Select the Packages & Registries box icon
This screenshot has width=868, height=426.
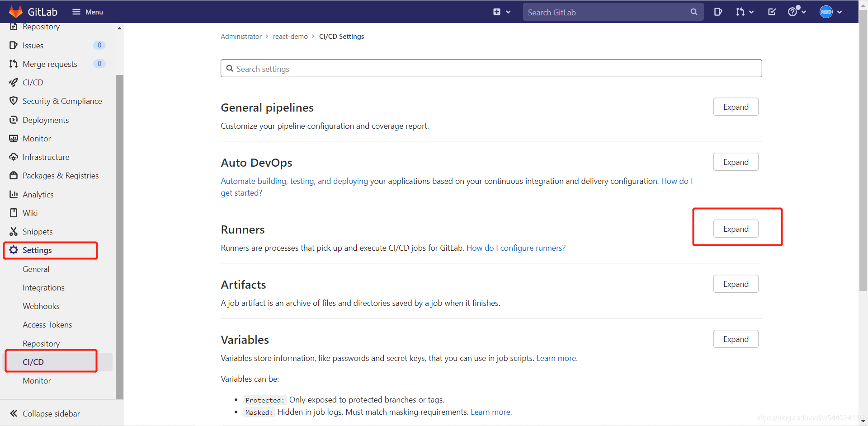(13, 175)
